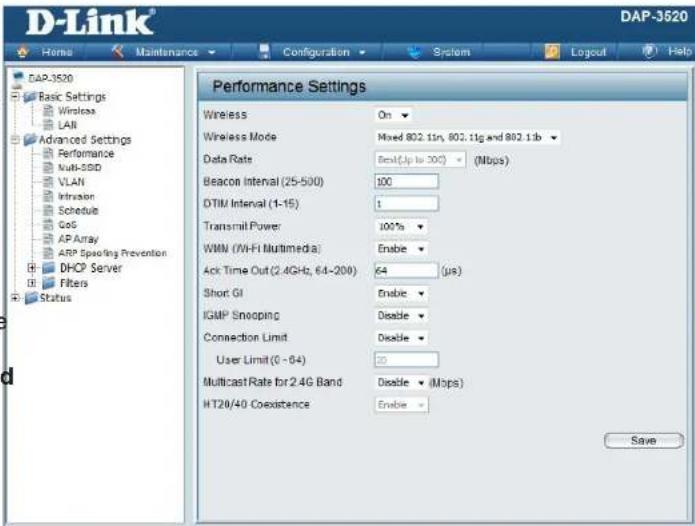Open the Wireless basic settings link
Viewport: 695px width, 526px height.
tap(77, 111)
